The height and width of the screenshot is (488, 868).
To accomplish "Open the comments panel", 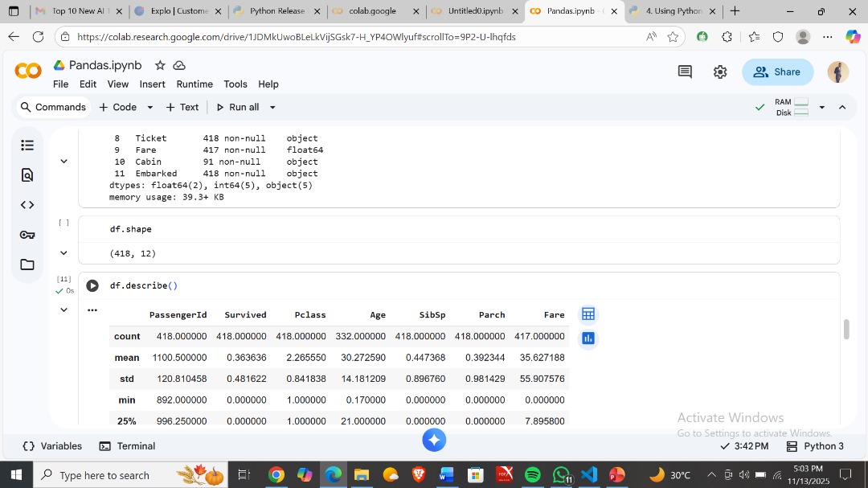I will tap(684, 72).
